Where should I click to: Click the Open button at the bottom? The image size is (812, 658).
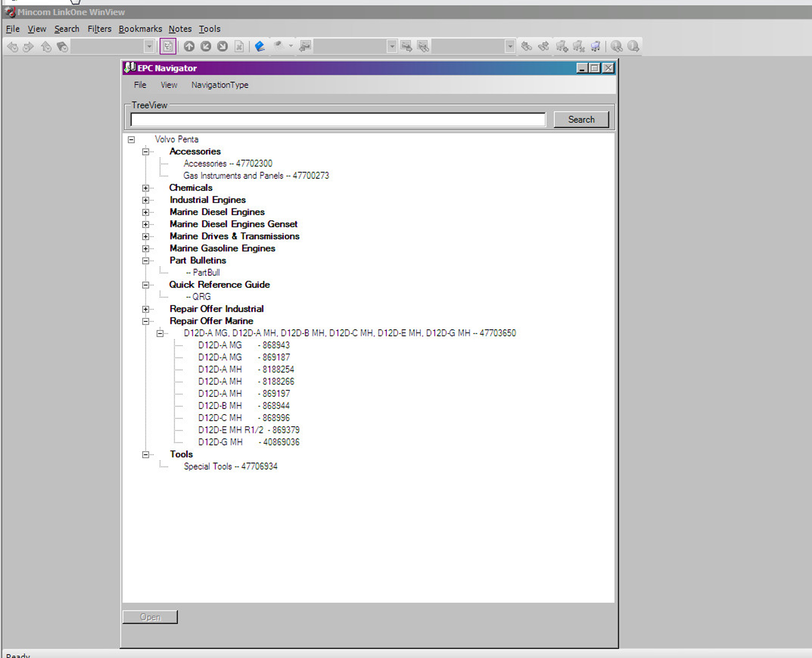[150, 617]
